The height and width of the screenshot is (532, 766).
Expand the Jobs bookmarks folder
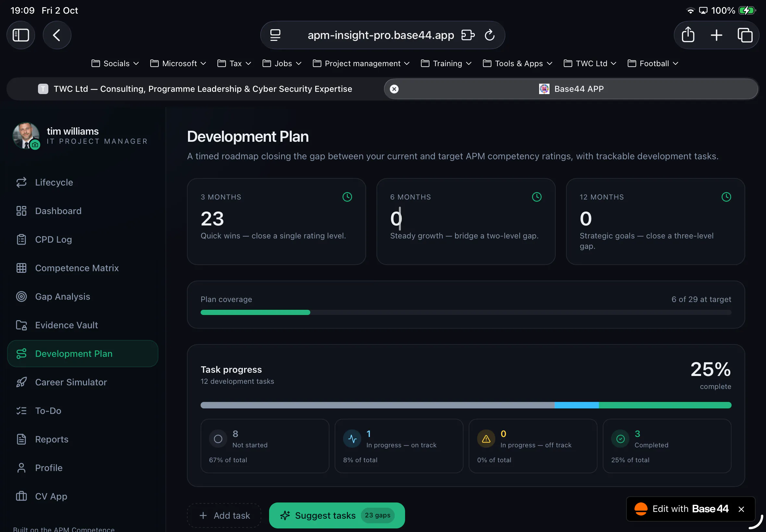click(x=282, y=63)
